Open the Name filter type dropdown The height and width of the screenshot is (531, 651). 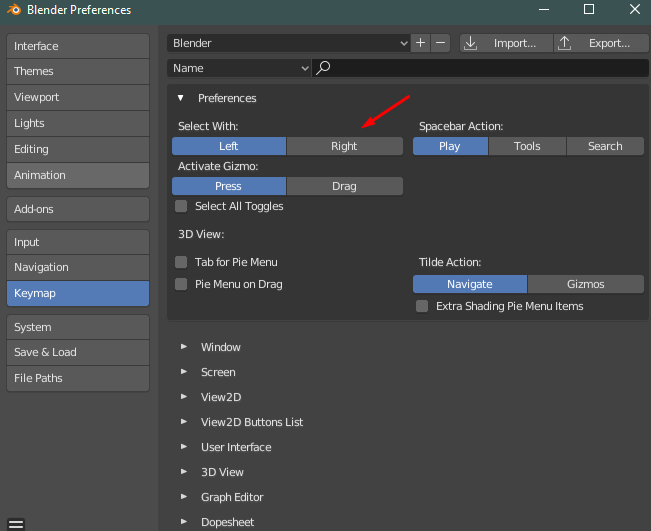pyautogui.click(x=240, y=68)
